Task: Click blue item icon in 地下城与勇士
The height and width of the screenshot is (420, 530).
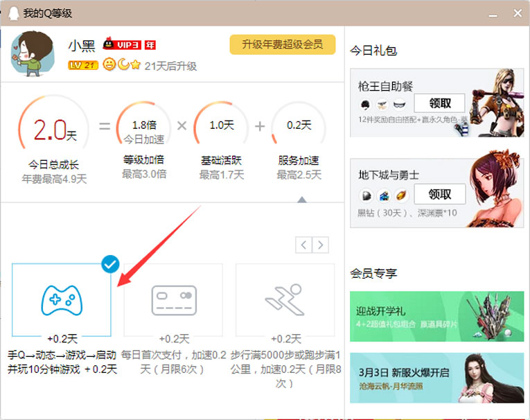Action: click(x=384, y=195)
